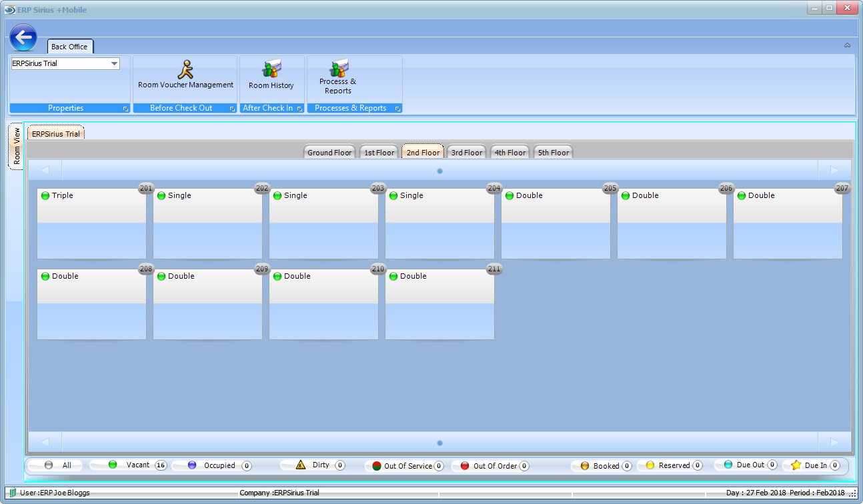Open the Room View side tab
This screenshot has width=863, height=504.
point(16,146)
